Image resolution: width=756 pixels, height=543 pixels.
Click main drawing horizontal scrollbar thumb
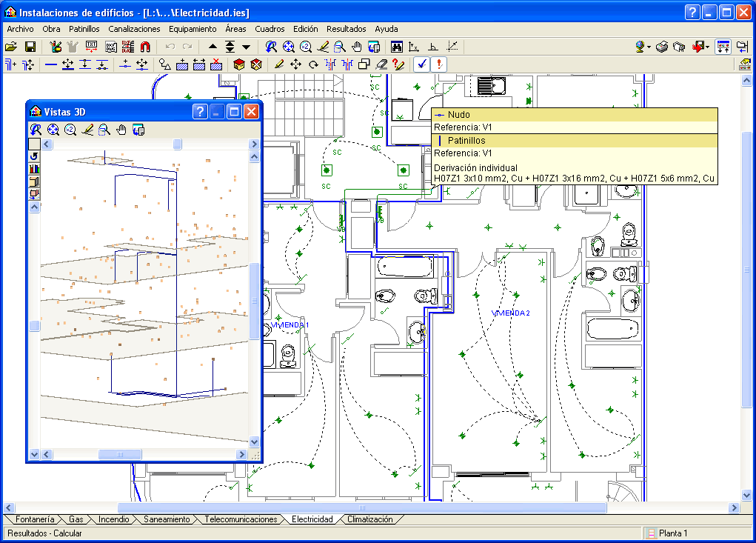(361, 507)
